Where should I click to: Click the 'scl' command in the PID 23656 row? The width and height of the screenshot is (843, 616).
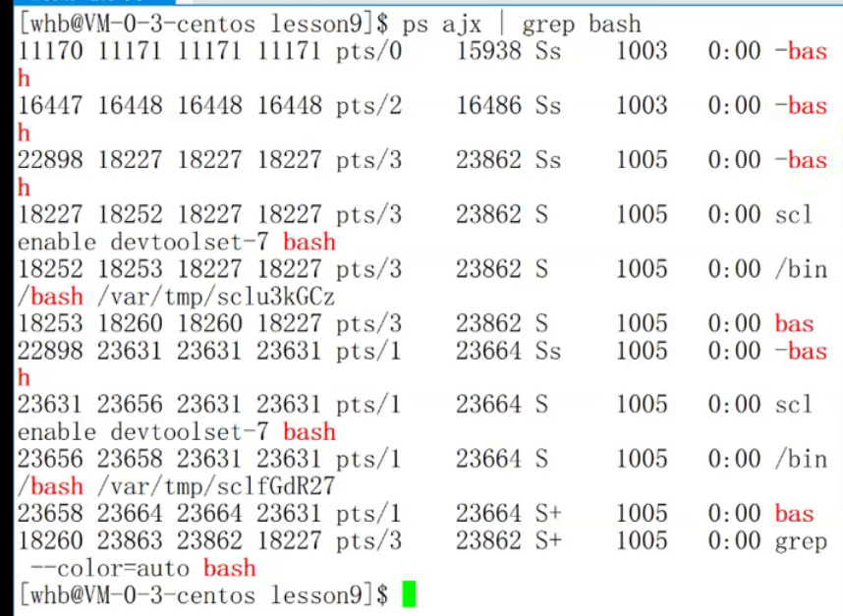[794, 404]
